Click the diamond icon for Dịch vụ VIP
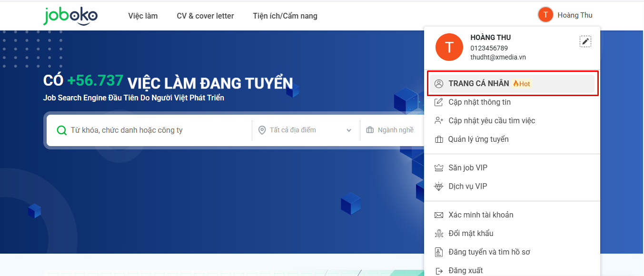 [439, 187]
